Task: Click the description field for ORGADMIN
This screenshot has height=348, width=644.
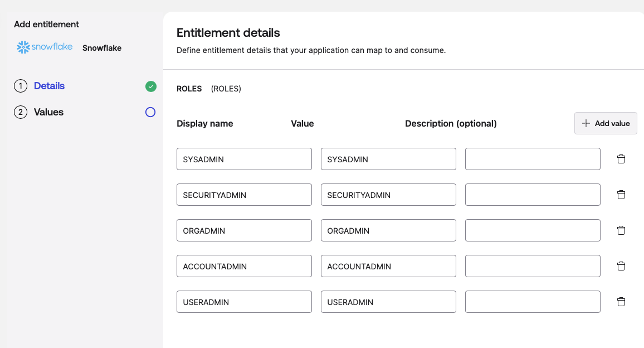Action: (532, 230)
